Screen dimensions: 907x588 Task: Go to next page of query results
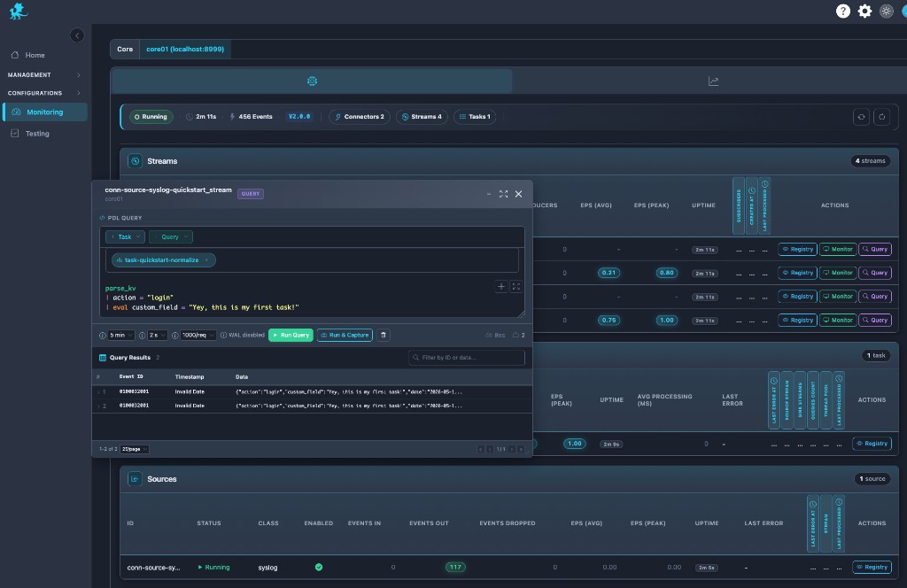(x=512, y=449)
